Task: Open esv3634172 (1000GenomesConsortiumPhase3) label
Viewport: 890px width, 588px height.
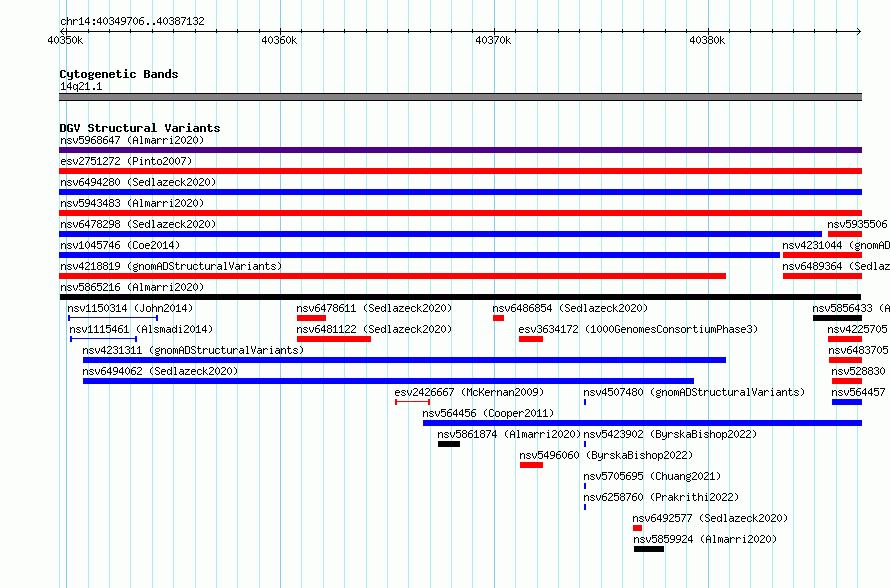Action: (638, 329)
